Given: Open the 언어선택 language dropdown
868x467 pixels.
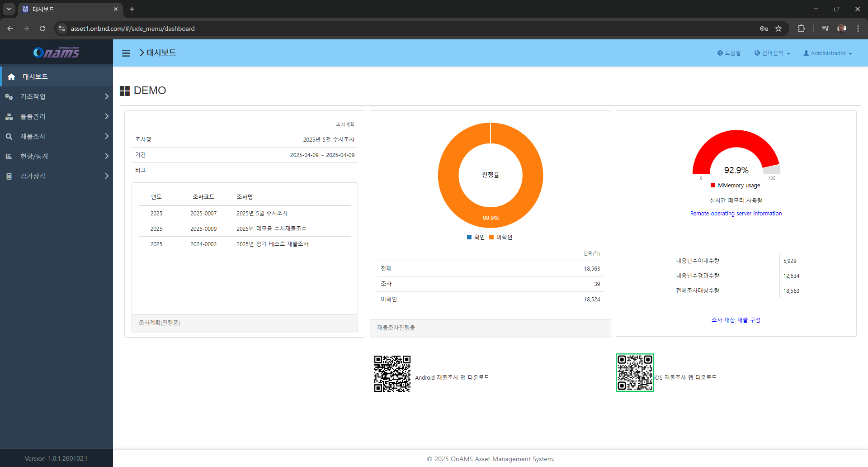Looking at the screenshot, I should [x=772, y=53].
